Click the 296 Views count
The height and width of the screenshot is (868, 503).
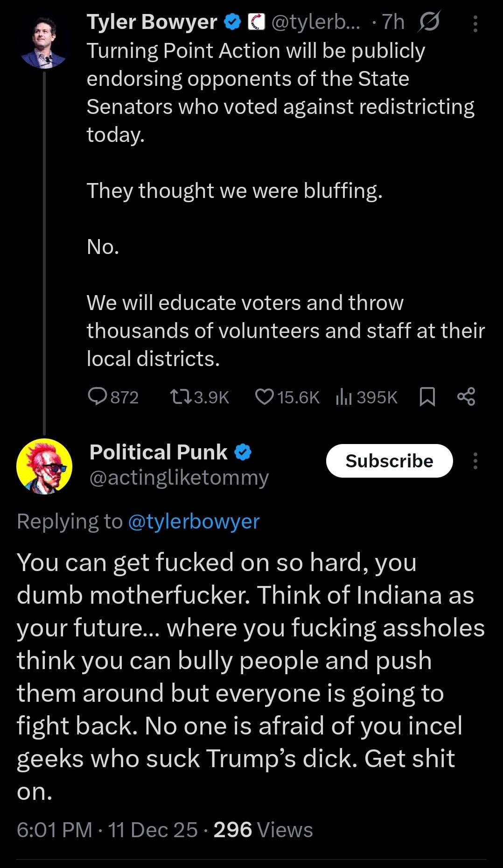click(263, 830)
